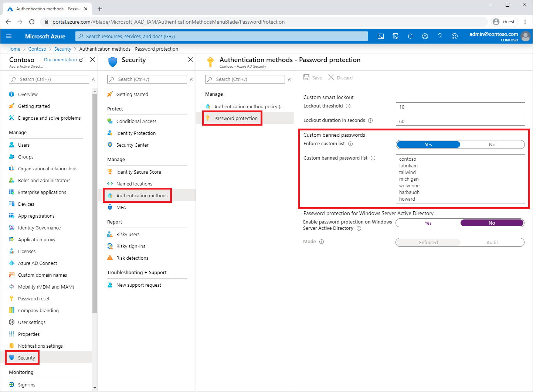Open Cloud Shell icon in top bar
533x392 pixels.
(x=381, y=36)
